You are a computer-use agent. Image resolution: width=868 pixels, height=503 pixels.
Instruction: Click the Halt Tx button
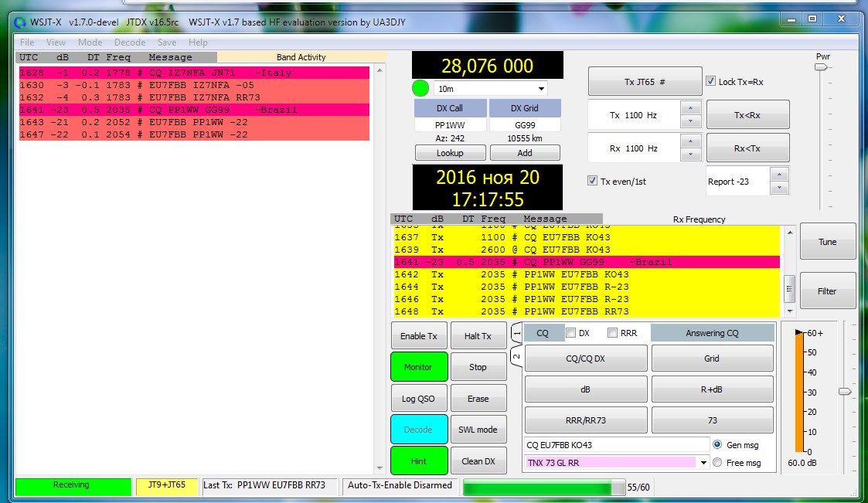point(478,336)
